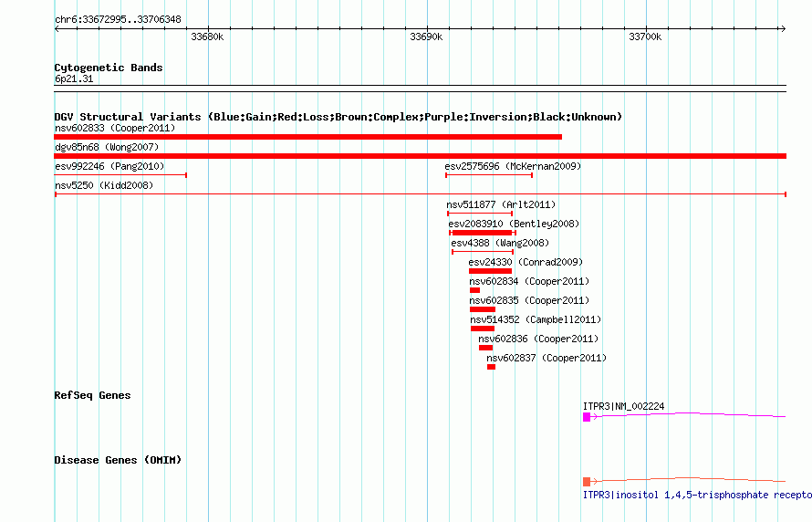Click the nsv5250 (Kidd2008) label
This screenshot has height=522, width=812.
tap(104, 185)
